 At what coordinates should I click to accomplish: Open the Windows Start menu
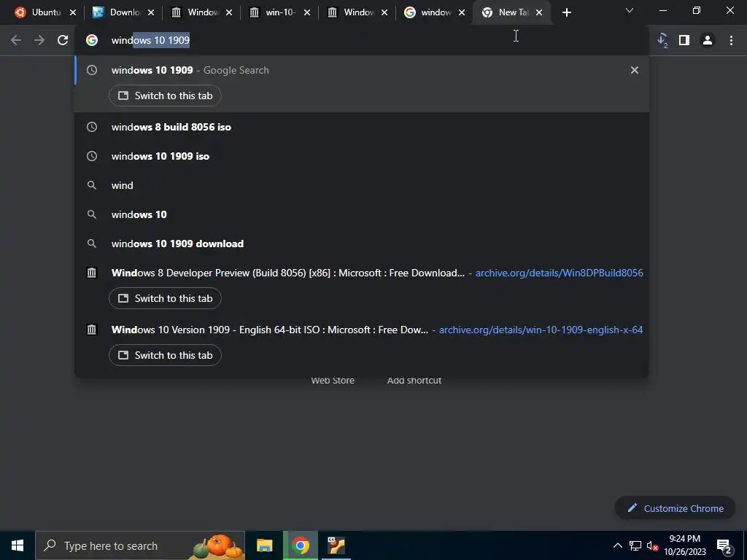(x=18, y=545)
